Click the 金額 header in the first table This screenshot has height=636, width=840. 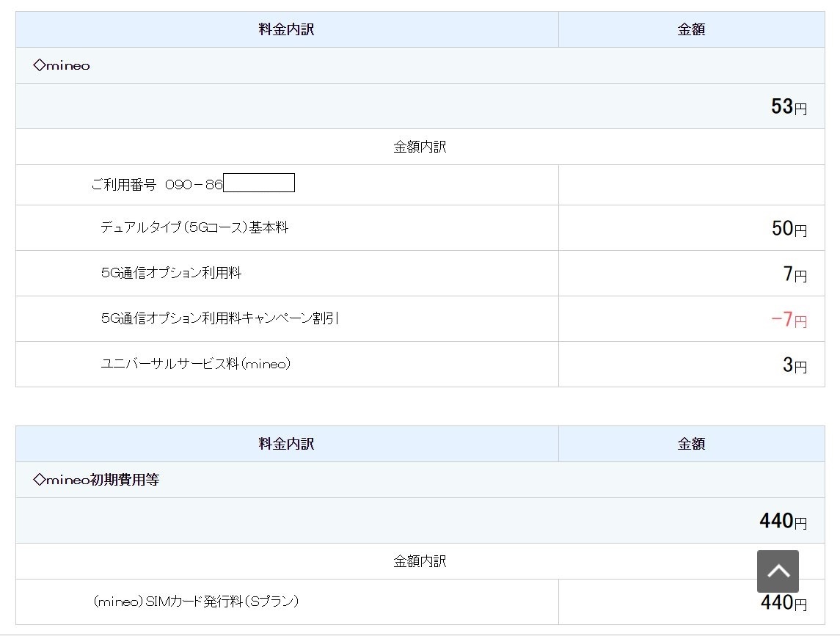coord(691,30)
